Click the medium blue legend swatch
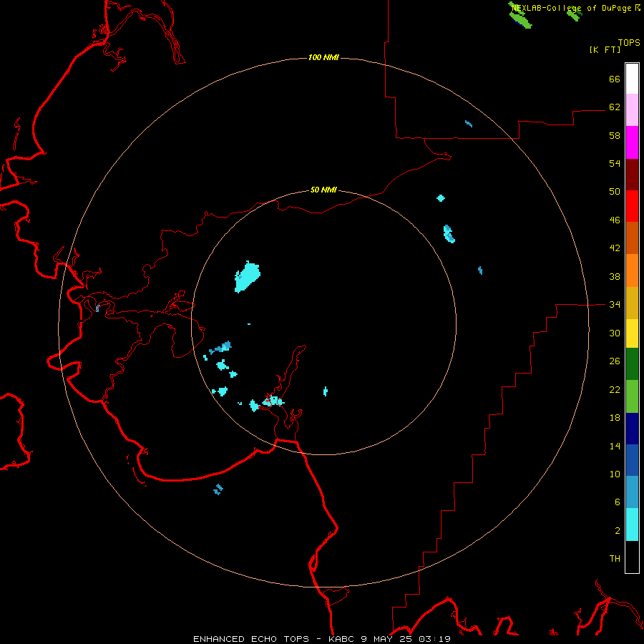644x644 pixels. tap(632, 460)
